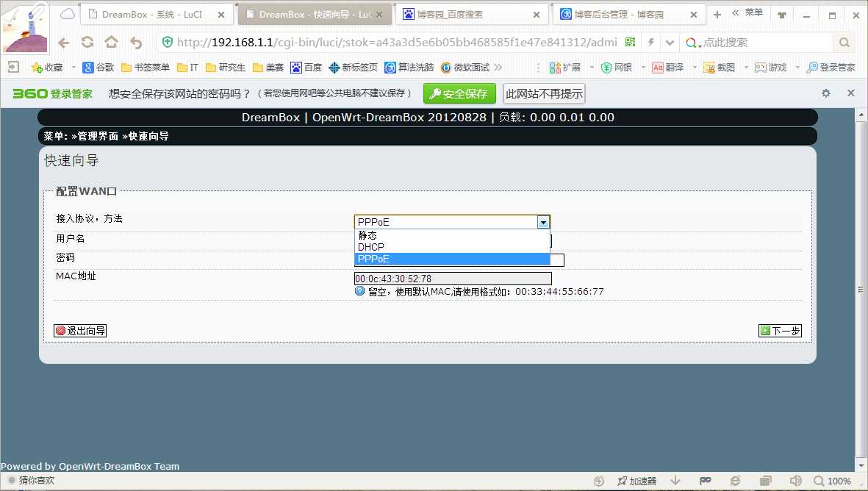
Task: Toggle the sound speaker icon in status bar
Action: tap(795, 481)
